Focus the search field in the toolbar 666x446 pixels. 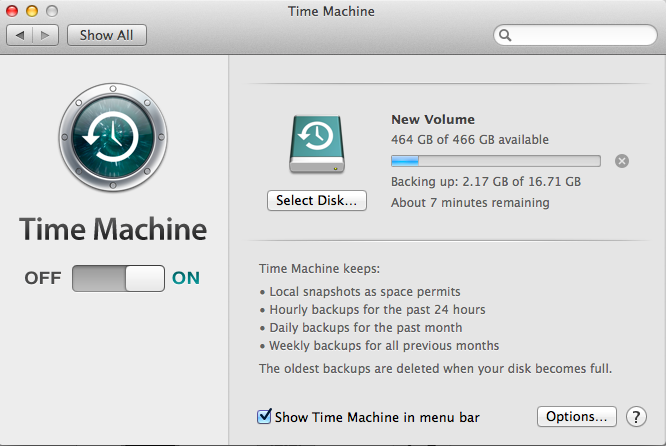click(575, 35)
